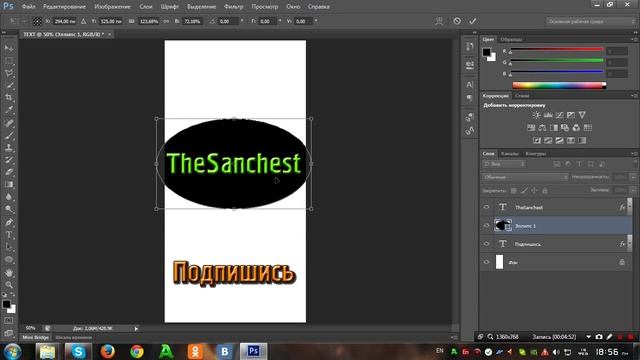
Task: Select the Zoom tool in toolbox
Action: pos(9,285)
